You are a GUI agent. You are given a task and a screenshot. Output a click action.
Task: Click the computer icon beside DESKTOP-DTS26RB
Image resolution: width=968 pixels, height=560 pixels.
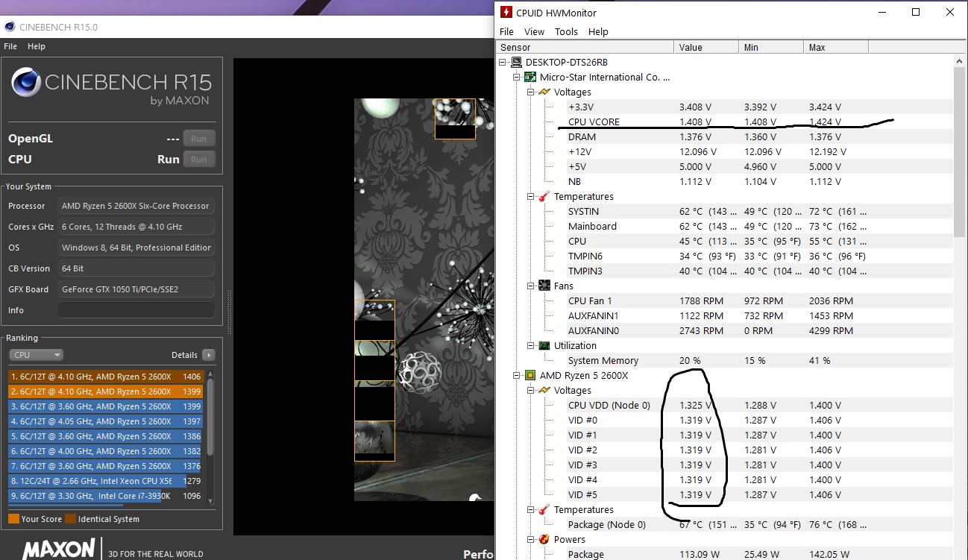tap(516, 62)
